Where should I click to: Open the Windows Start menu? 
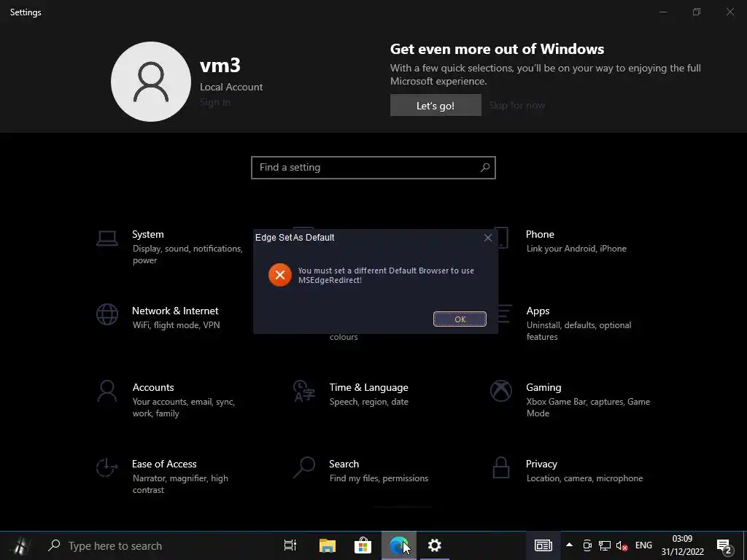tap(20, 545)
